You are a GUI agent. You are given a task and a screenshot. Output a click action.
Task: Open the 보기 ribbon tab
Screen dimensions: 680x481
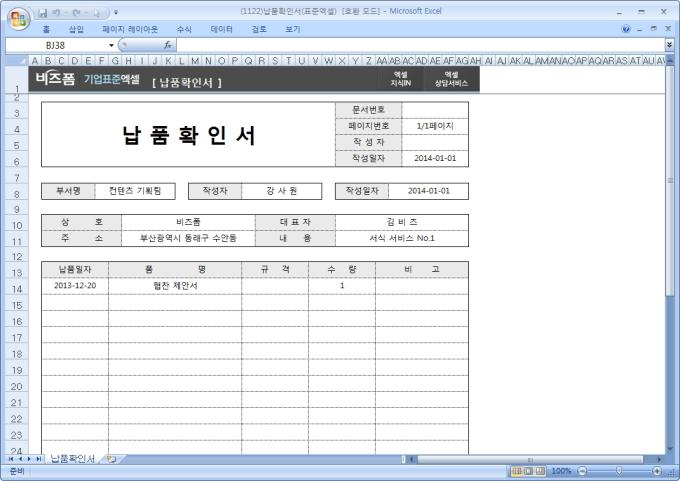tap(293, 29)
